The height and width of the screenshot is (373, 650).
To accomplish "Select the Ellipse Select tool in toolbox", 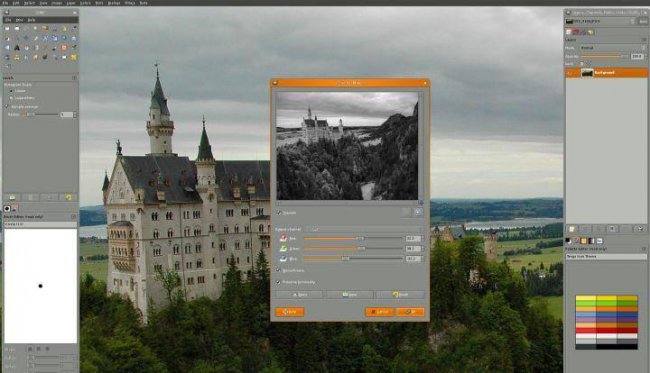I will click(x=17, y=29).
